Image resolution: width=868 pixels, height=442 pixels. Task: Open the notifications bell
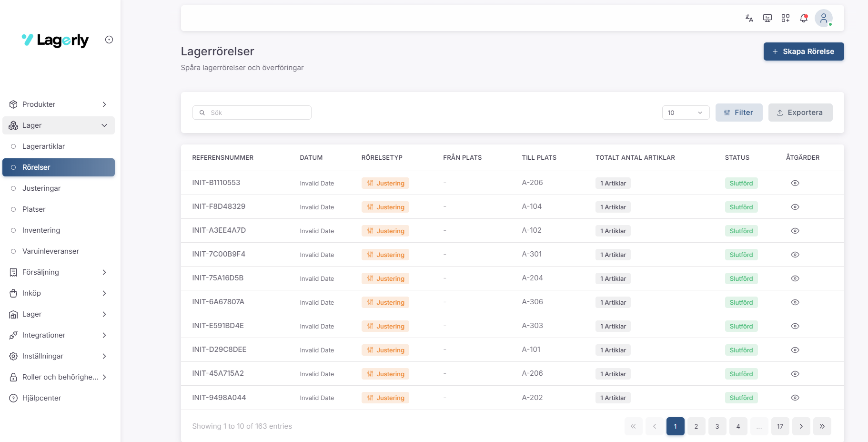pyautogui.click(x=804, y=18)
